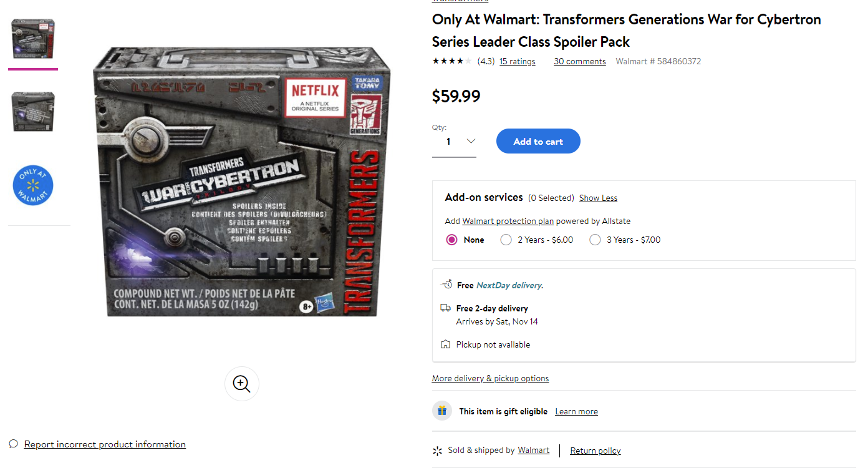Click the speech bubble report icon
868x468 pixels.
pyautogui.click(x=14, y=444)
